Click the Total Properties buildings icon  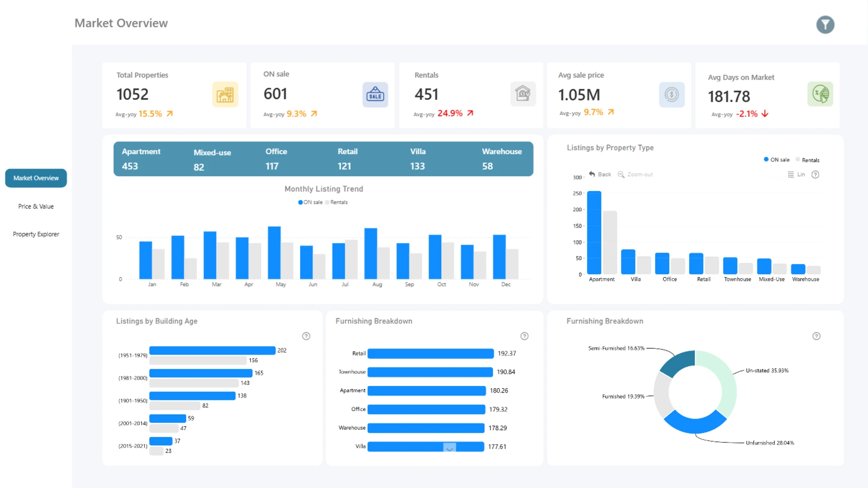coord(225,94)
